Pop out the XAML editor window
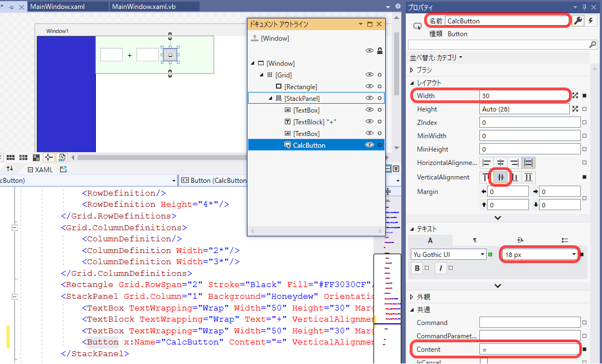Image resolution: width=602 pixels, height=364 pixels. pyautogui.click(x=64, y=169)
